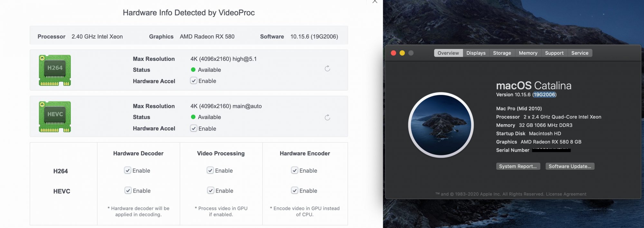Click the Software Update... button
This screenshot has height=228, width=644.
570,166
